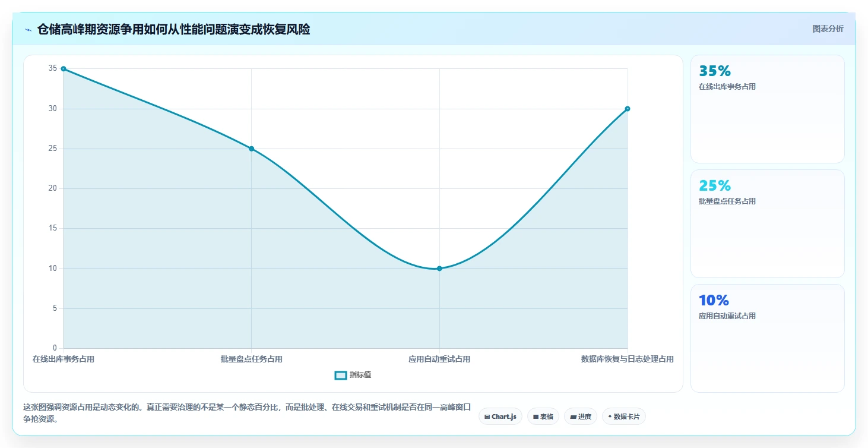Image resolution: width=868 pixels, height=448 pixels.
Task: Click the y-axis value 25
Action: pyautogui.click(x=53, y=149)
